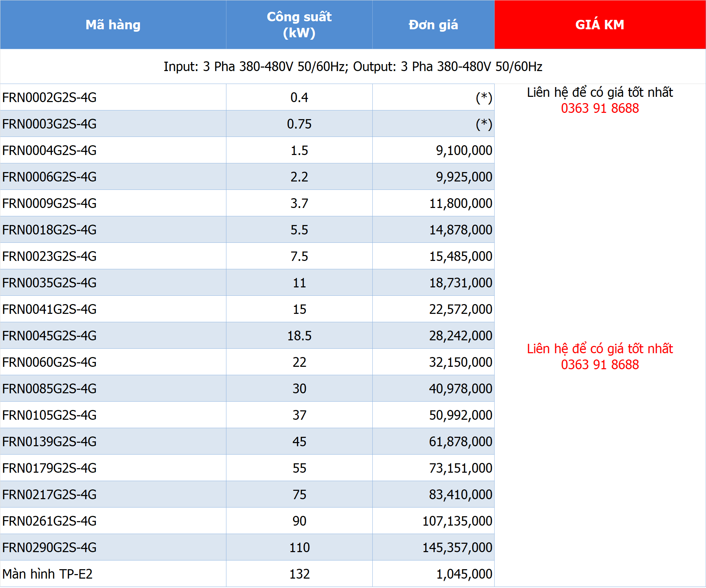This screenshot has width=706, height=588.
Task: Click the Mã hàng column header
Action: [113, 25]
